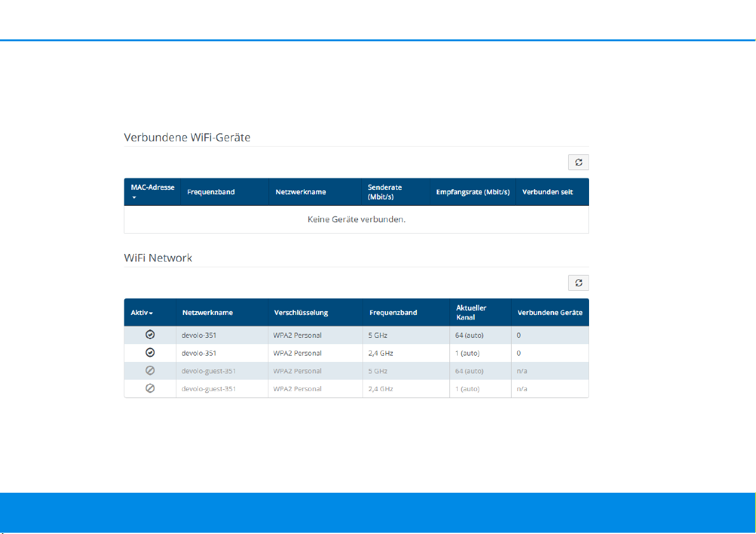Click Netzwerkname header in WiFi Network table

208,312
